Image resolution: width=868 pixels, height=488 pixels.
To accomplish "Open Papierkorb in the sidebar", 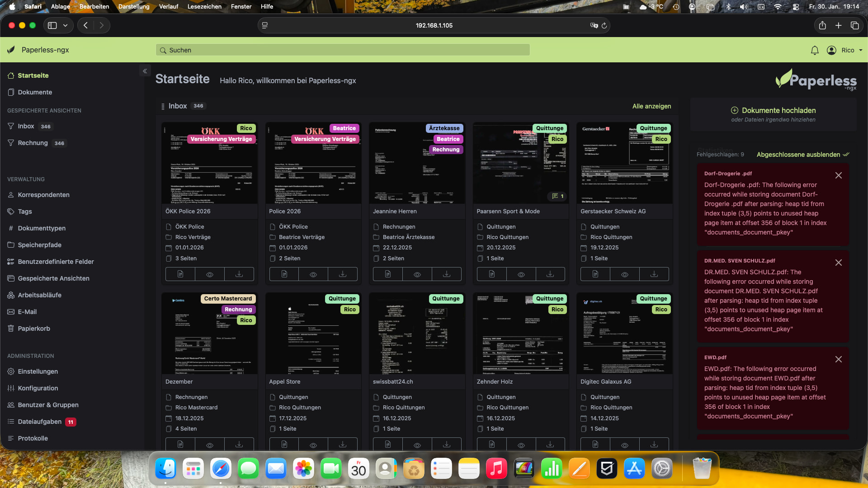I will (x=34, y=328).
